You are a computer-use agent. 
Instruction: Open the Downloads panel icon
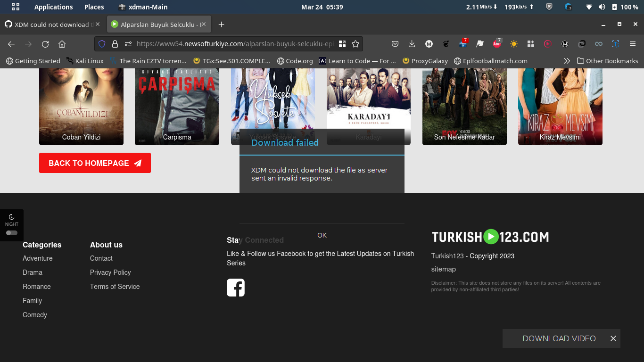click(412, 44)
